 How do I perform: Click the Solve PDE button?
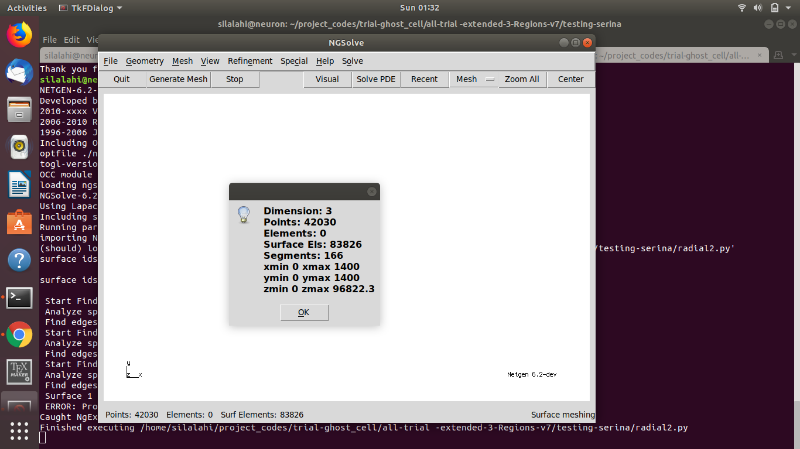point(376,79)
